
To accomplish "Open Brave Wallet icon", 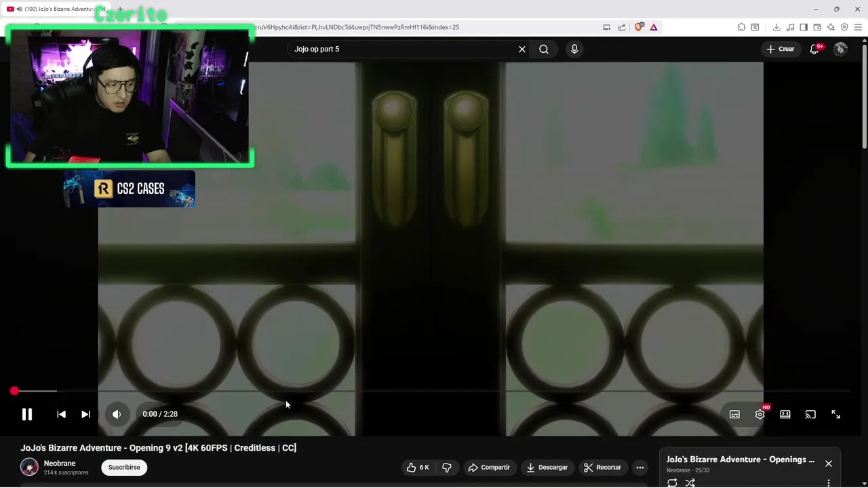I will click(x=817, y=27).
